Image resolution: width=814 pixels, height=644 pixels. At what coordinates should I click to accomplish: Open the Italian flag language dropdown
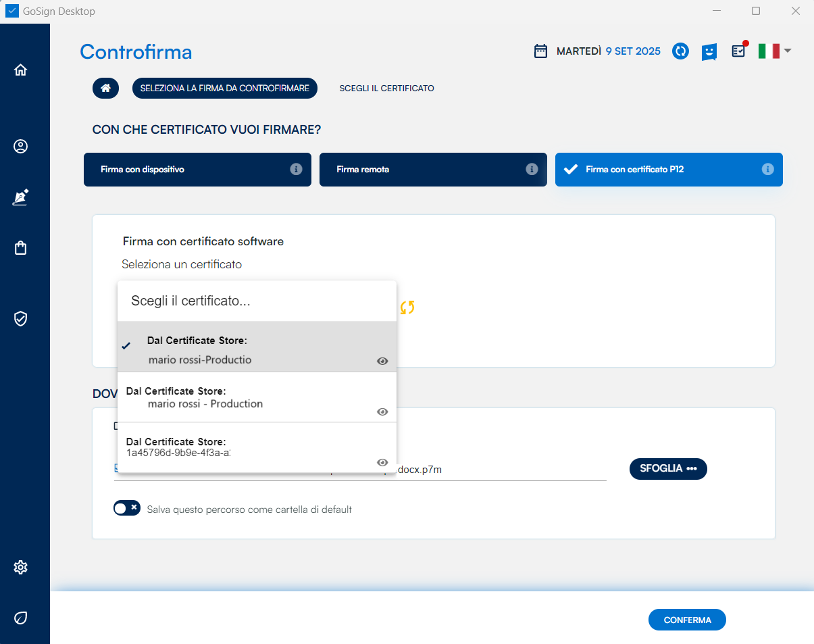pos(774,51)
